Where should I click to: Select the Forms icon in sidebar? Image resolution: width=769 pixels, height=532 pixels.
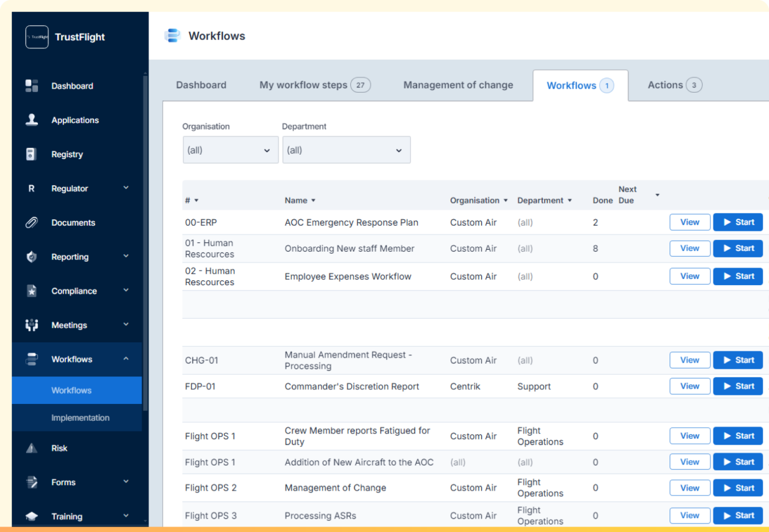(x=31, y=482)
